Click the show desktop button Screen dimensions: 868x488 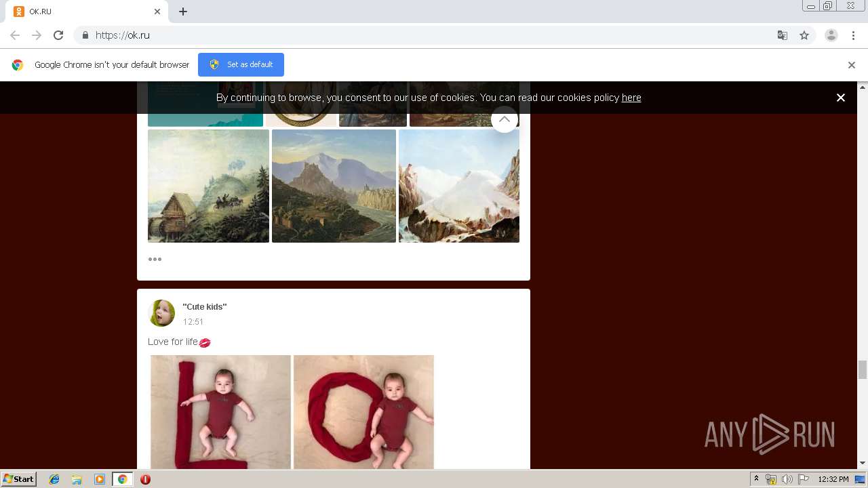(x=861, y=479)
